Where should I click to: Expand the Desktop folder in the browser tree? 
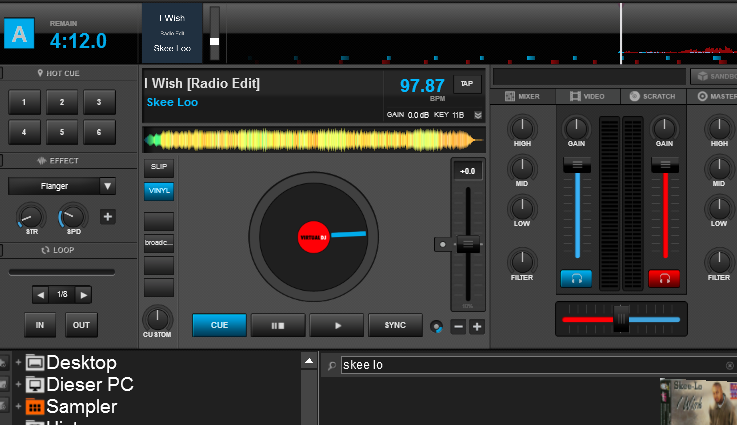pos(18,362)
